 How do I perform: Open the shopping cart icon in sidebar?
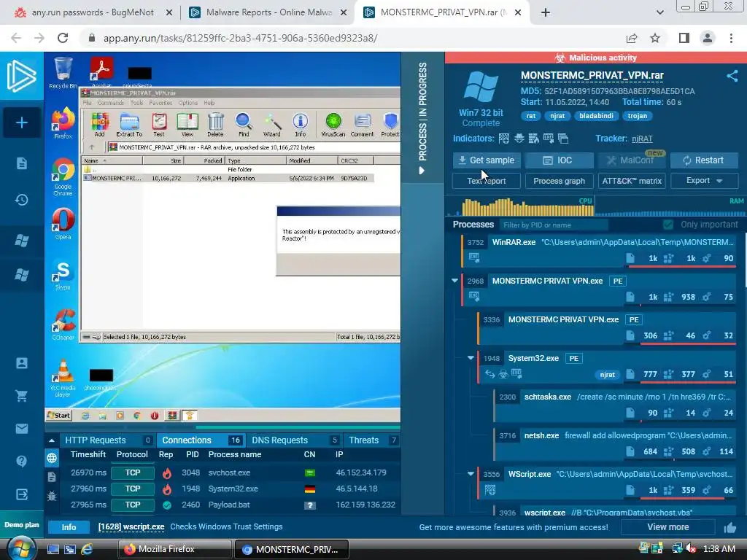21,396
